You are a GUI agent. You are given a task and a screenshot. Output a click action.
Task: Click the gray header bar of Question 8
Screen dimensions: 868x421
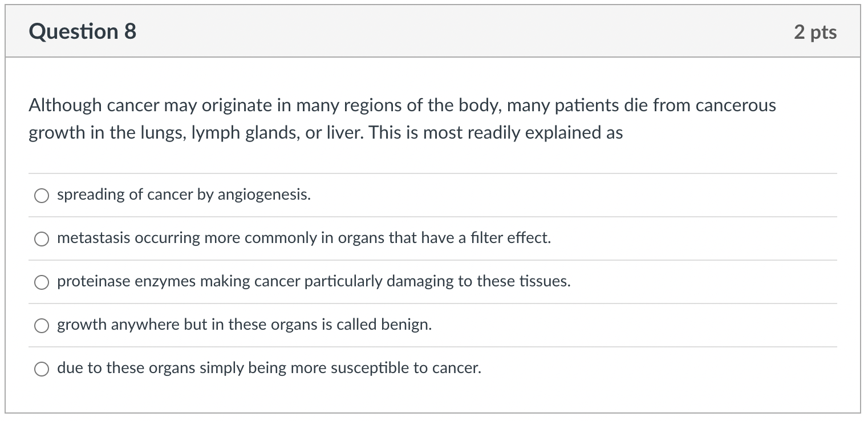tap(433, 31)
